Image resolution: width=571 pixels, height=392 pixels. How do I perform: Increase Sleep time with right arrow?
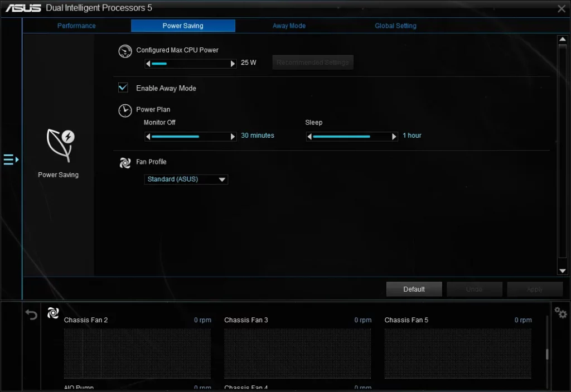tap(394, 137)
